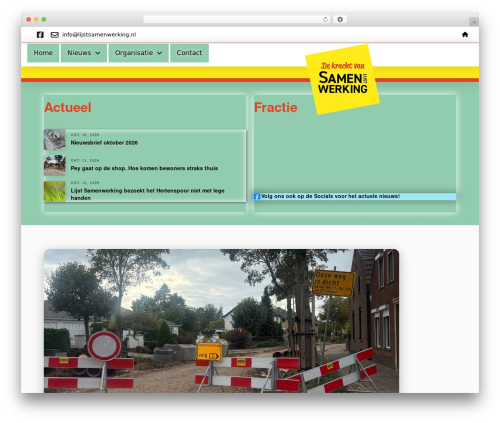
Task: Click the info@lijstsamenwerking.nl email link
Action: tap(99, 35)
